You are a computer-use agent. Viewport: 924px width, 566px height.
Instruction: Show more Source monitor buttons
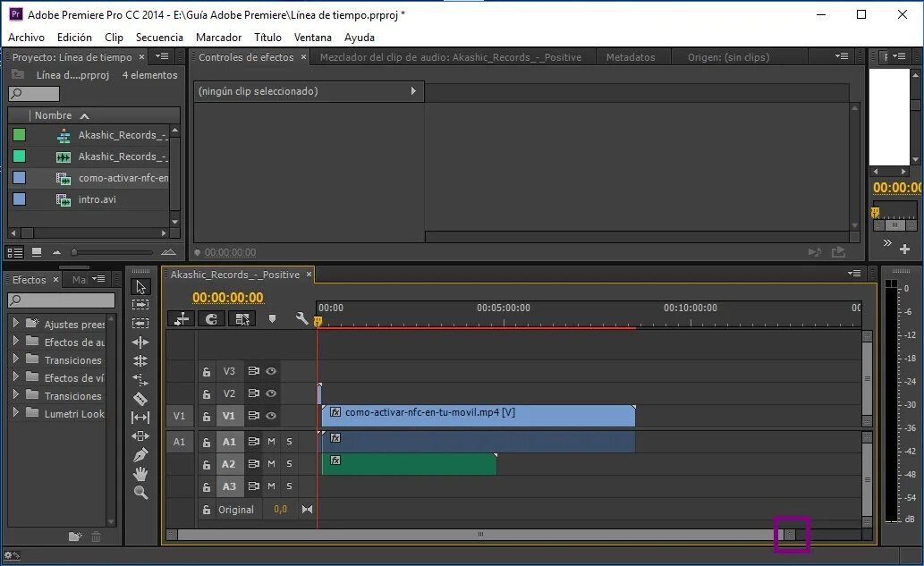[x=886, y=242]
